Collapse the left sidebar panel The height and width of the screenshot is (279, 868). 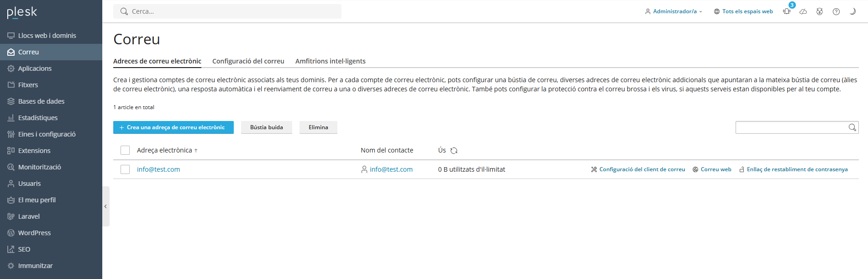tap(105, 206)
